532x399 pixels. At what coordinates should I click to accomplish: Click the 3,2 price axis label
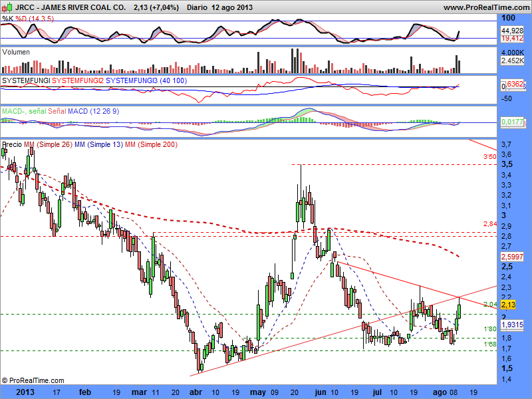coord(506,195)
